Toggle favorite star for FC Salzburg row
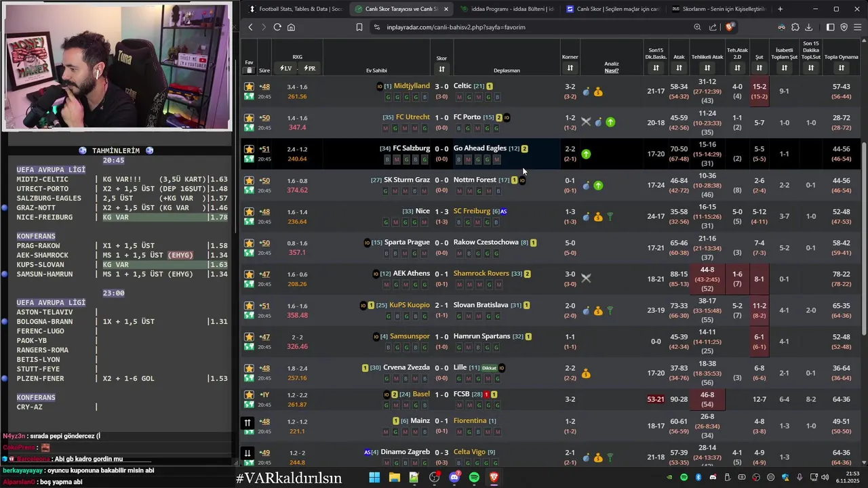Image resolution: width=868 pixels, height=488 pixels. [249, 149]
